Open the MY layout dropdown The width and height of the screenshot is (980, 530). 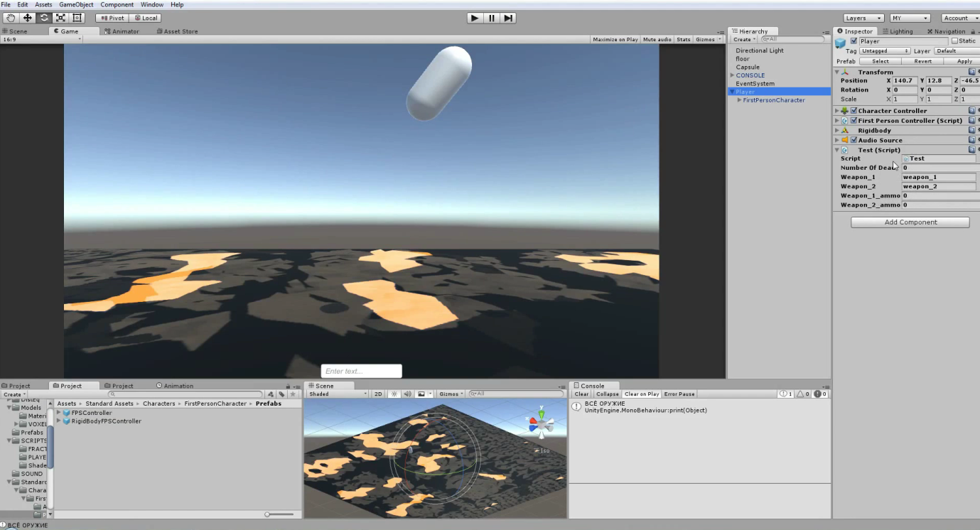coord(910,18)
